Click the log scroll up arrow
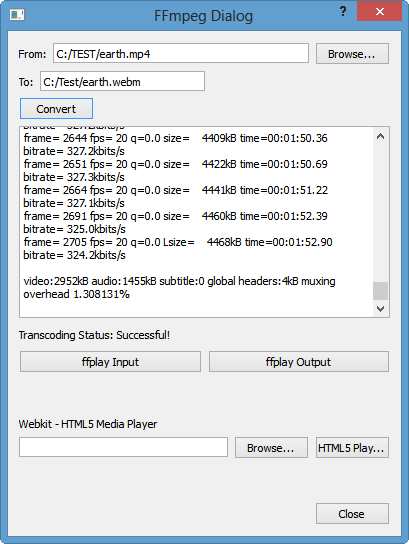Image resolution: width=409 pixels, height=544 pixels. pos(380,136)
